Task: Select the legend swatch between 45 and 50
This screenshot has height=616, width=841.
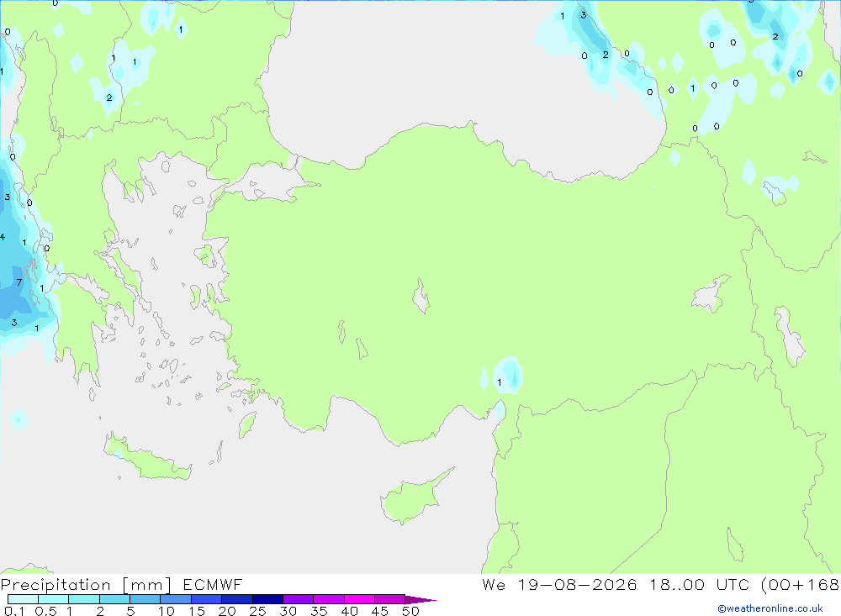Action: (389, 599)
